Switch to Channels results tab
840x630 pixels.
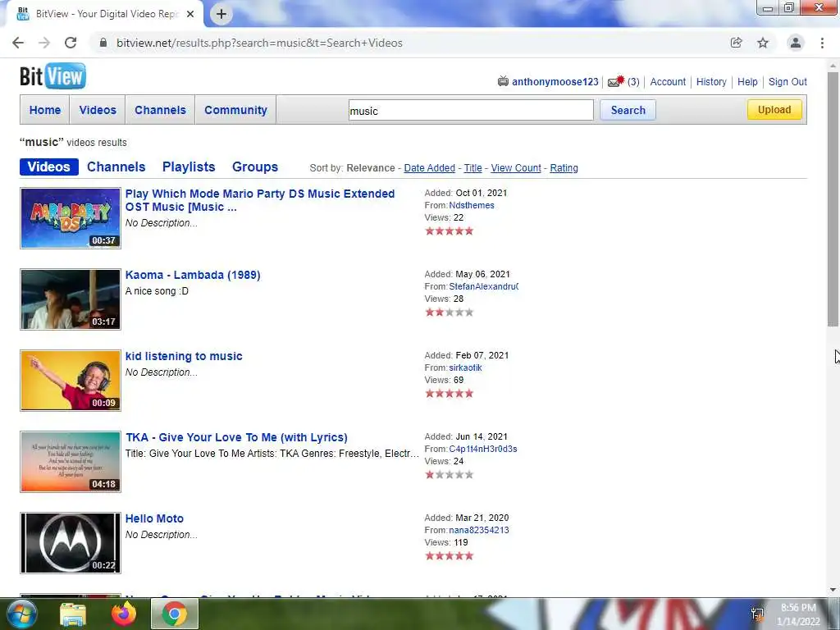coord(116,167)
